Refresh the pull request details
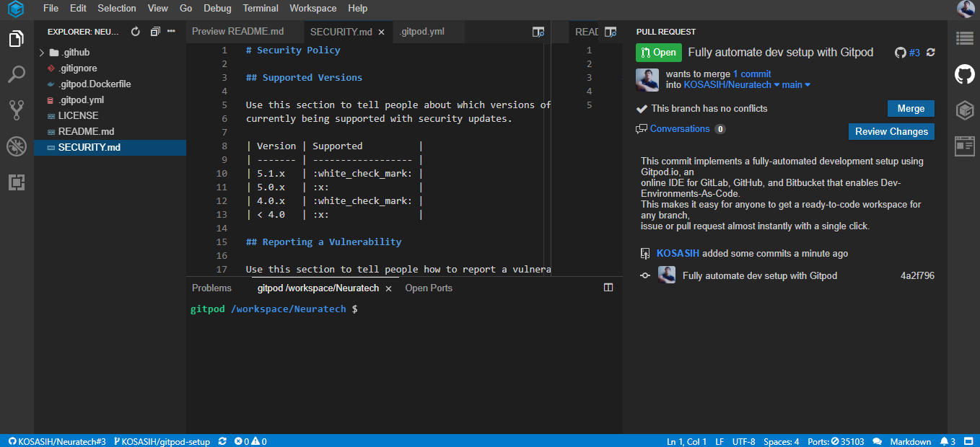The width and height of the screenshot is (980, 447). 931,53
